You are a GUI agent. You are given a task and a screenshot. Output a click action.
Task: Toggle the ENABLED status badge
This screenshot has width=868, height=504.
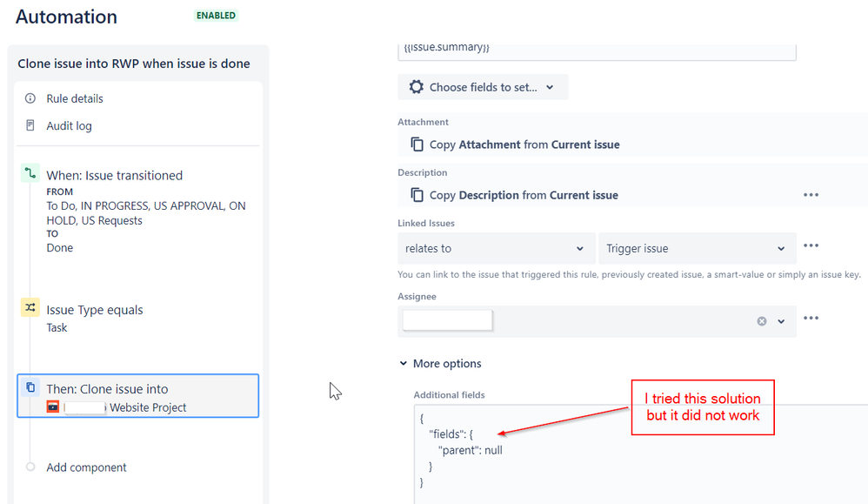215,15
